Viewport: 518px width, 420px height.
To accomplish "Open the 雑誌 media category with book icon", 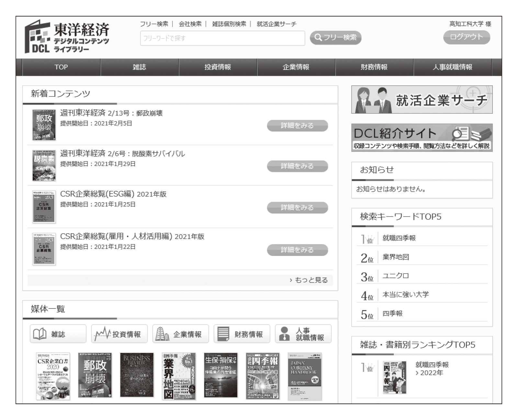I will tap(58, 334).
